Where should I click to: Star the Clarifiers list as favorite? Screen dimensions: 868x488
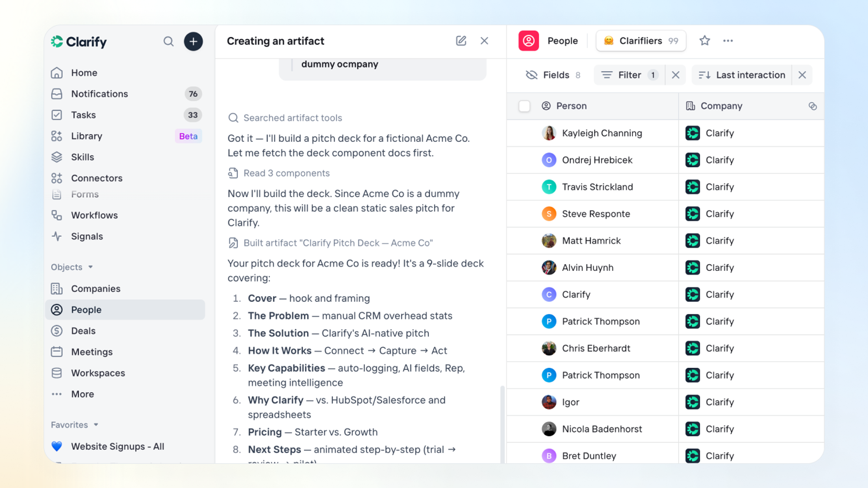tap(704, 41)
